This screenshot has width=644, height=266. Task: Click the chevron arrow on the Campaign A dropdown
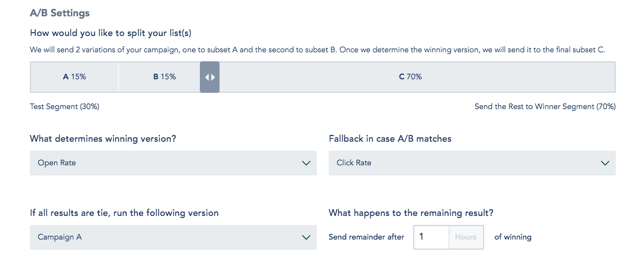306,237
